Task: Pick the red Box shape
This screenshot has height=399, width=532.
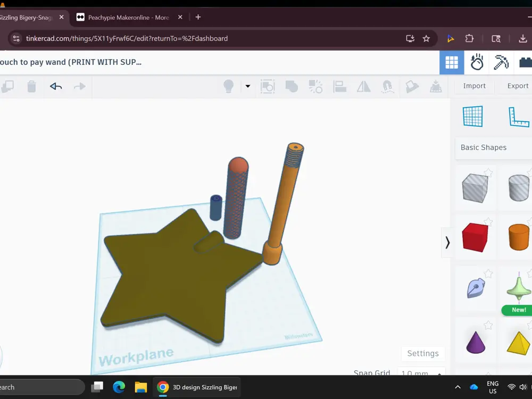Action: point(475,237)
